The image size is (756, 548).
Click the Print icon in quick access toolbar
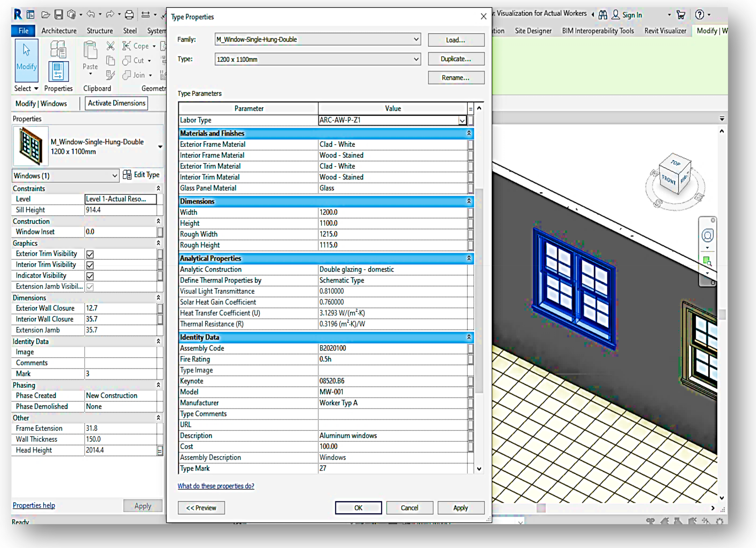[x=129, y=15]
